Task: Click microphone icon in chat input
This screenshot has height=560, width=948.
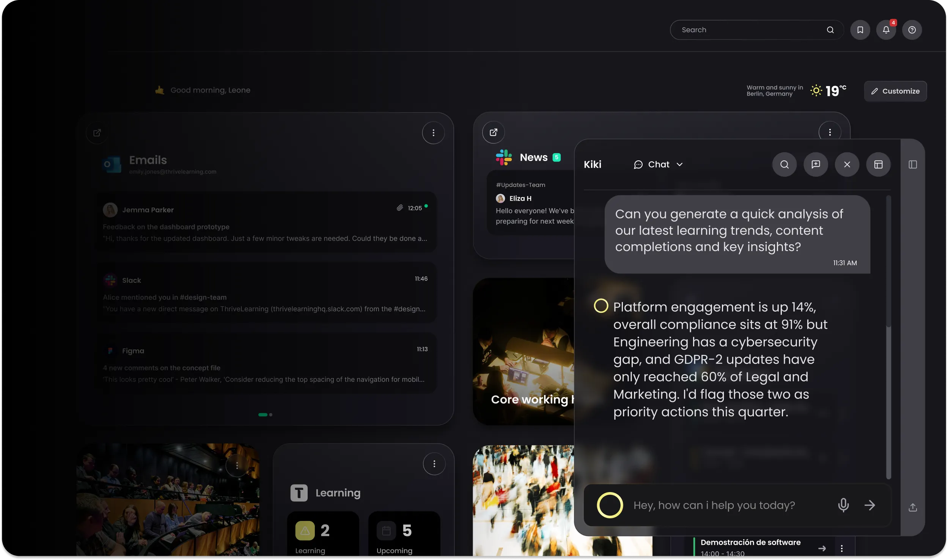Action: pyautogui.click(x=843, y=505)
